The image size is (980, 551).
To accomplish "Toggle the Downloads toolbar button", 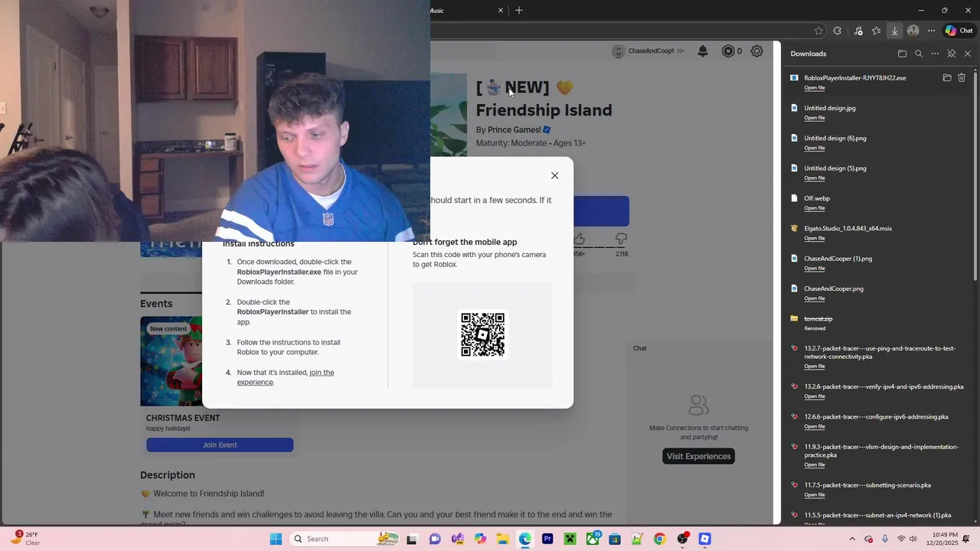I will pyautogui.click(x=894, y=31).
